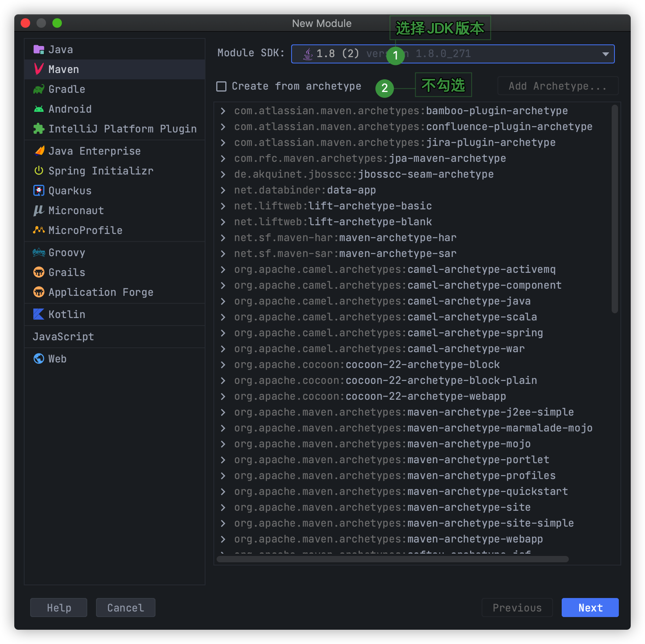The height and width of the screenshot is (644, 645).
Task: Select maven-archetype-har row
Action: [x=413, y=238]
